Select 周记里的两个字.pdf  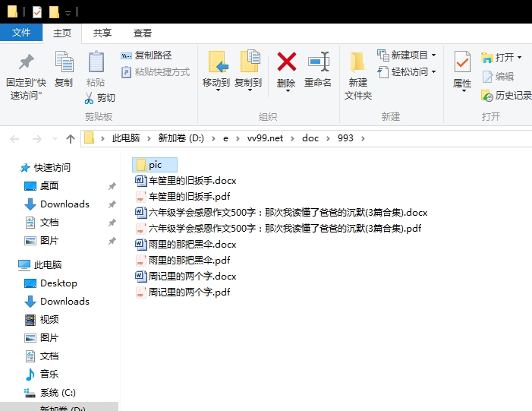click(x=183, y=292)
